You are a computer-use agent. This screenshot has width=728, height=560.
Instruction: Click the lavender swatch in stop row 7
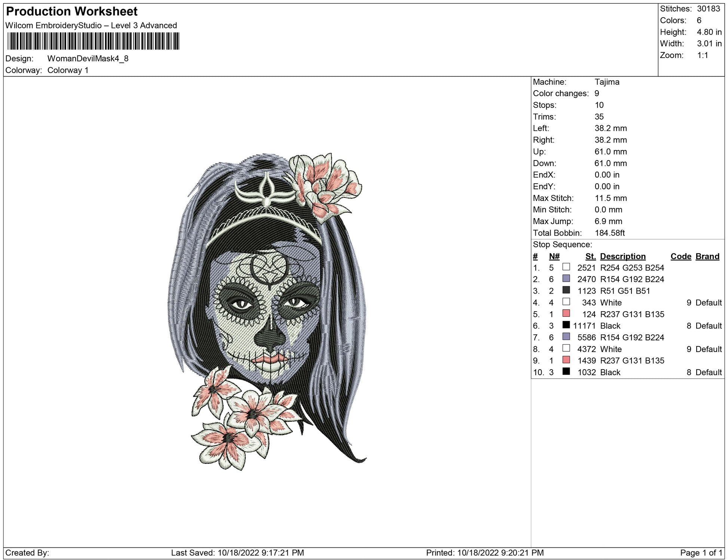pos(566,336)
